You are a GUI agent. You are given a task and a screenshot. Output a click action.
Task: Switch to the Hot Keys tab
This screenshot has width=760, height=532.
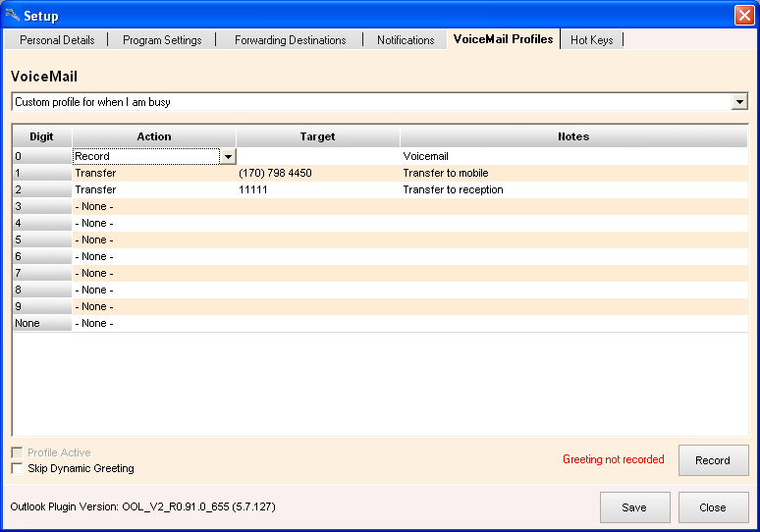[591, 39]
